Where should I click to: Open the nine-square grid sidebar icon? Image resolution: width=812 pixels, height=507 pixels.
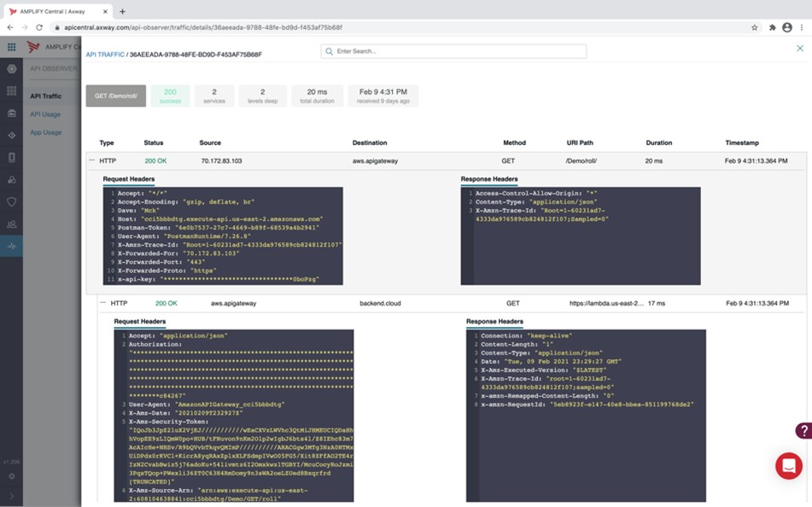[11, 91]
